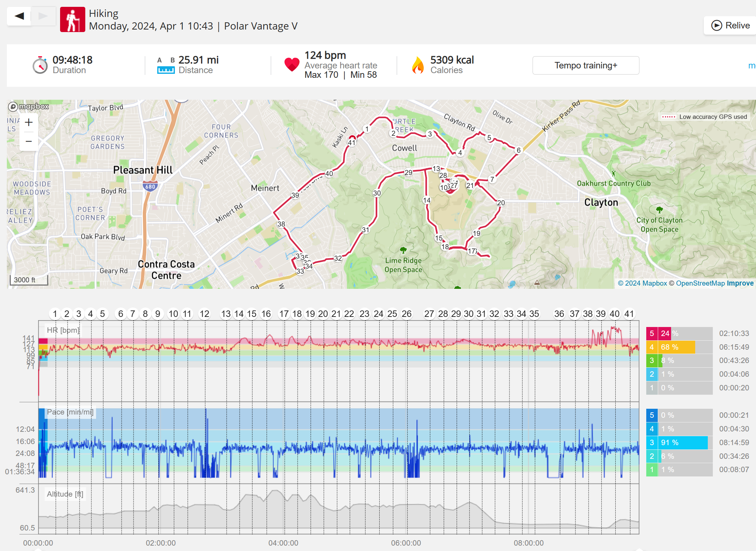
Task: Click pace zone 3 cyan bar
Action: click(x=683, y=443)
